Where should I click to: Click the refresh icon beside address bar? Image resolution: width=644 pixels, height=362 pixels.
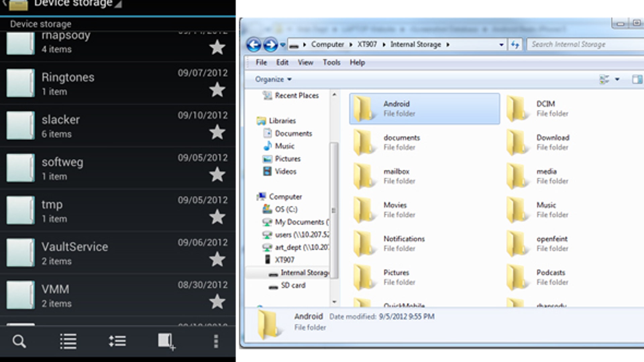515,45
